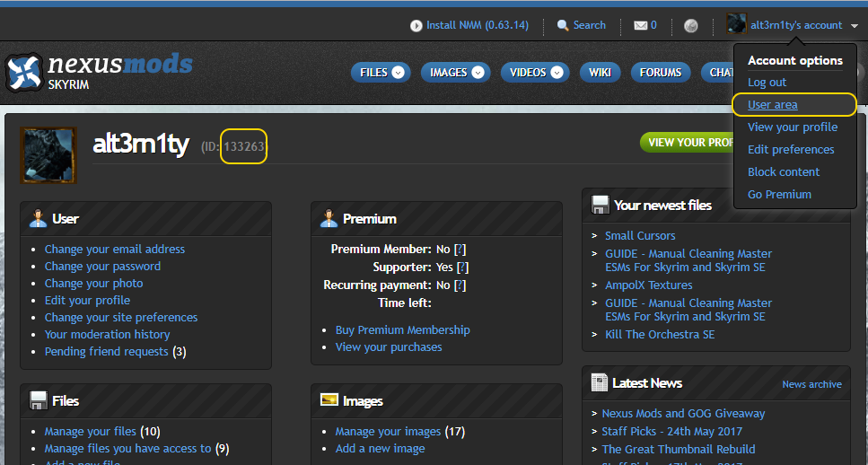The height and width of the screenshot is (465, 868).
Task: Open Pending friend requests link
Action: click(106, 352)
